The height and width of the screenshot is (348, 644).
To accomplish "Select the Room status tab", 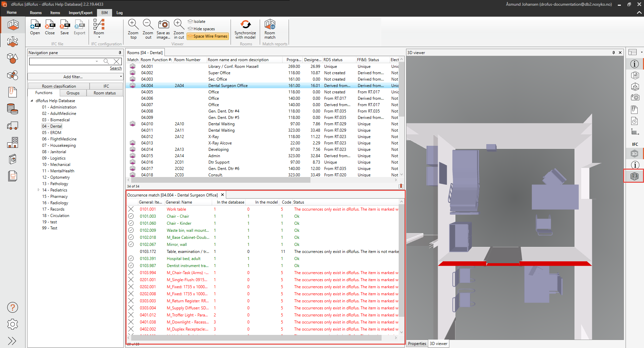I will (x=104, y=93).
